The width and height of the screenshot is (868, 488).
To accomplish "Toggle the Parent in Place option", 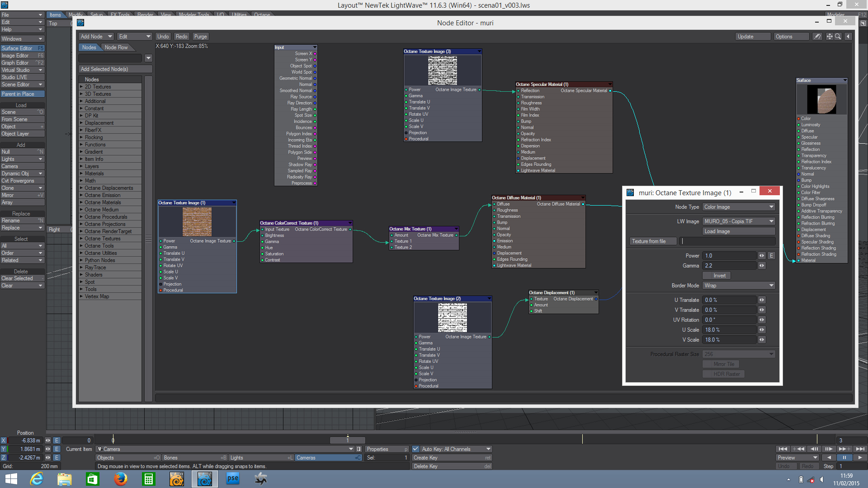I will click(x=22, y=94).
